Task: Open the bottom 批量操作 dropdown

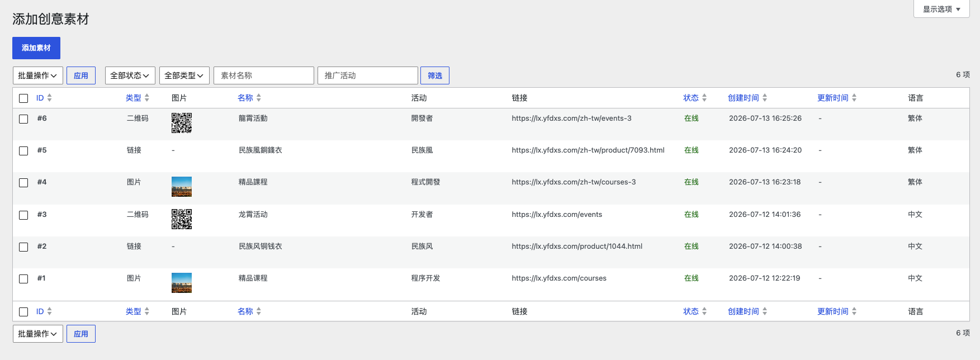Action: tap(38, 334)
